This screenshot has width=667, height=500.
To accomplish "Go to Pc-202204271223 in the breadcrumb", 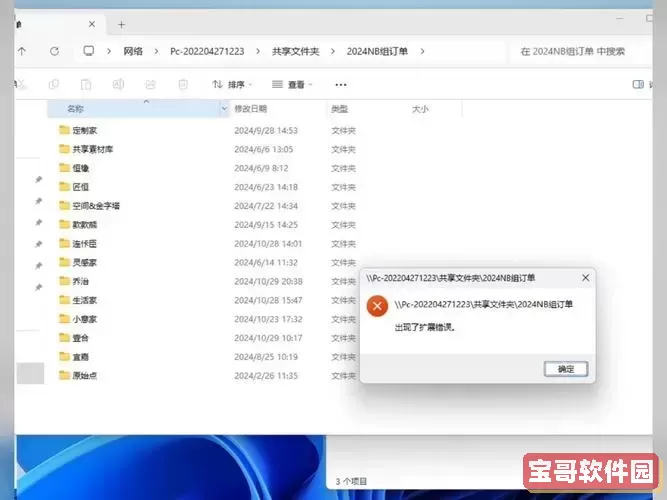I will [207, 51].
